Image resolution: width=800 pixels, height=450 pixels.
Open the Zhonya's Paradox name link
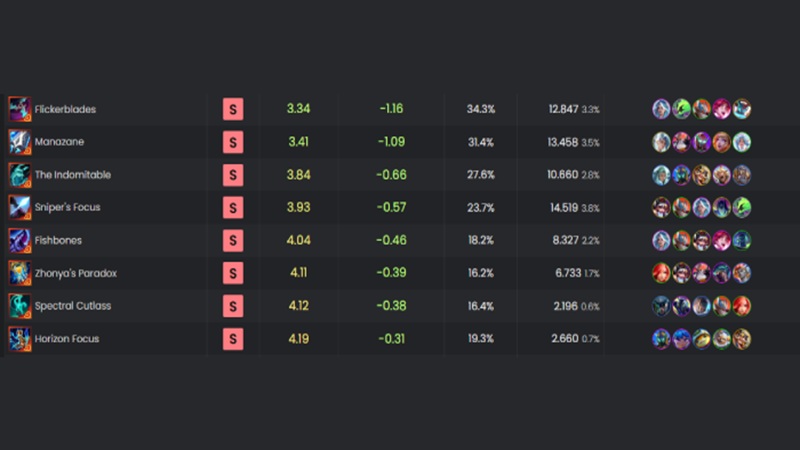75,273
